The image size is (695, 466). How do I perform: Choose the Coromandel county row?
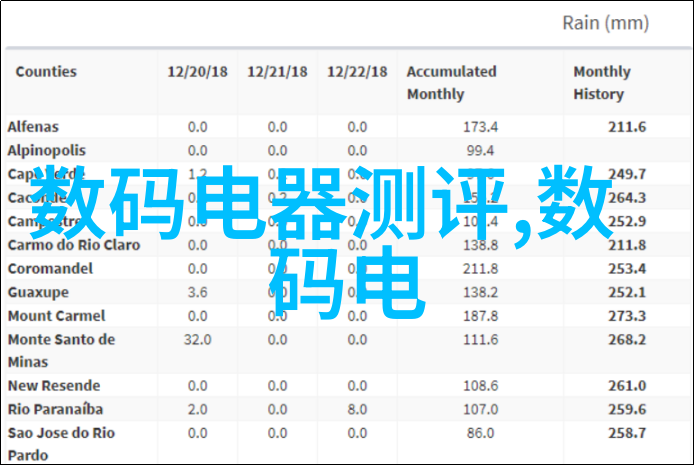coord(50,268)
